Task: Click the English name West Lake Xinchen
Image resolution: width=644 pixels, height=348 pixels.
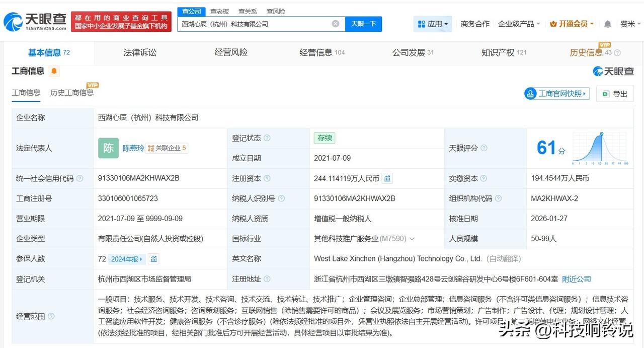Action: tap(398, 259)
